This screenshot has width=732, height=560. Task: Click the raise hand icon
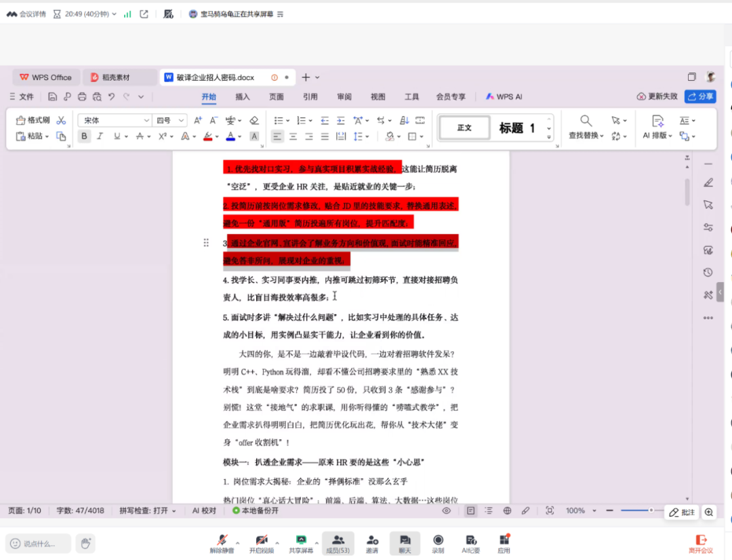pyautogui.click(x=85, y=543)
